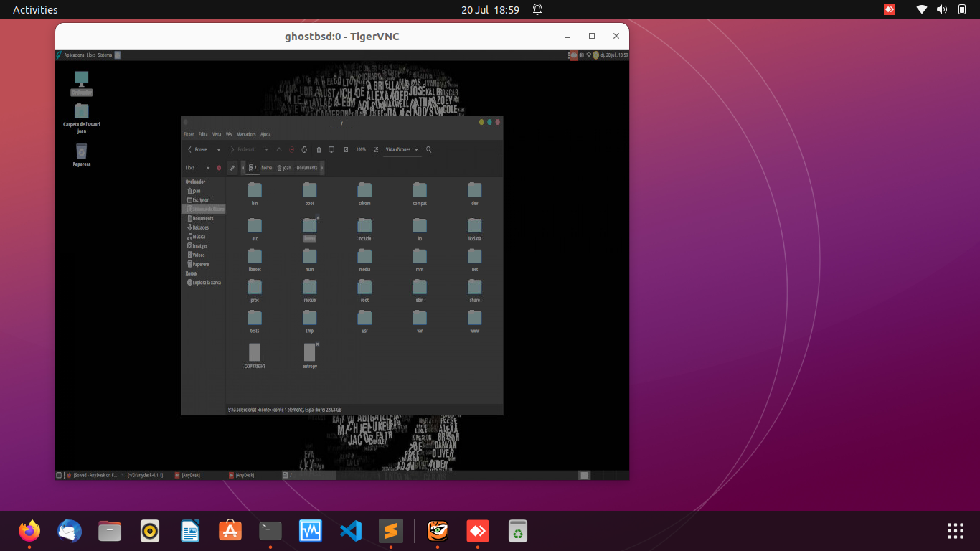Open Llocs side pane dropdown
The image size is (980, 551).
coord(198,168)
